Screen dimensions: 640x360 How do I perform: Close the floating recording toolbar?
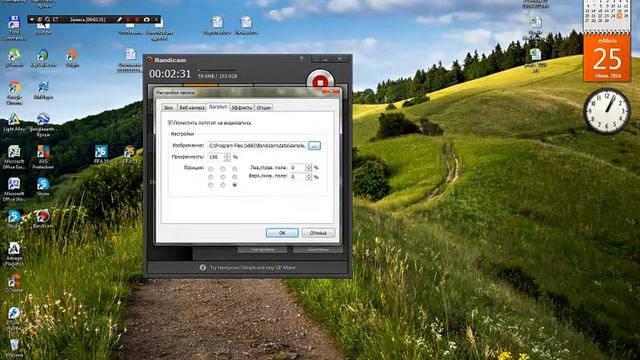(x=156, y=20)
